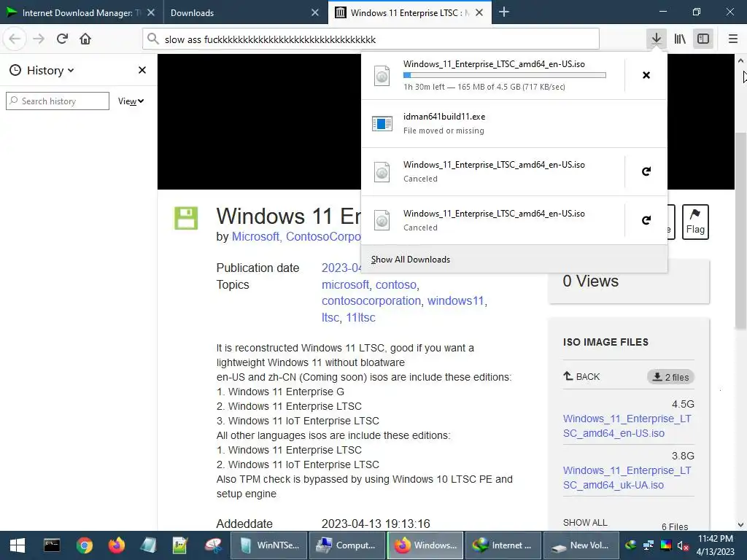The image size is (747, 560).
Task: Open the Windows Start menu
Action: (18, 545)
